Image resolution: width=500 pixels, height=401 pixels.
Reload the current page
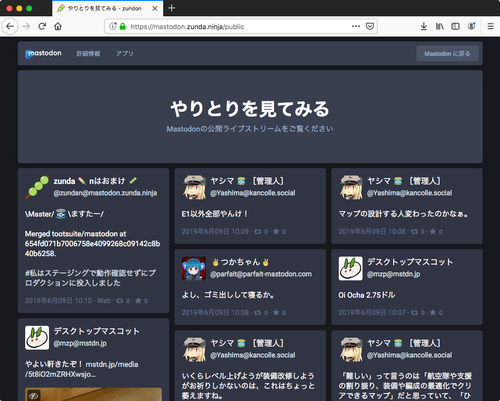[42, 26]
